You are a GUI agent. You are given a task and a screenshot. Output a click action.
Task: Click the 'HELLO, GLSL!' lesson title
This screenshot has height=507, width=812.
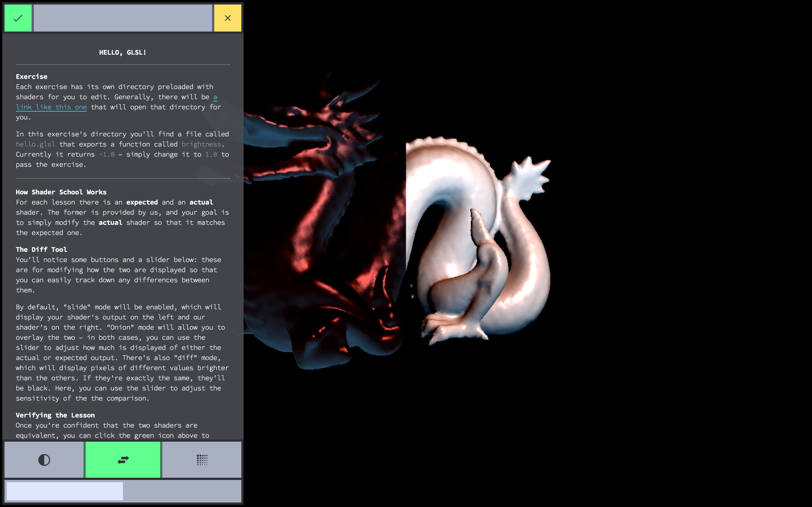tap(122, 52)
